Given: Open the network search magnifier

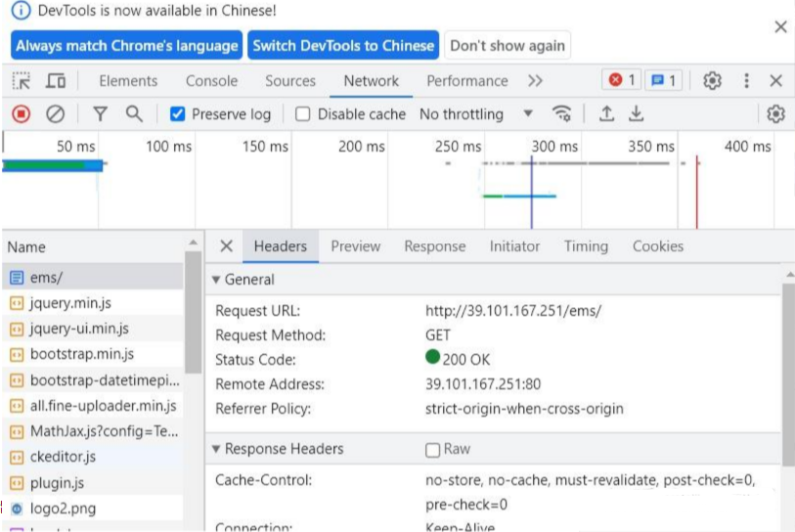Looking at the screenshot, I should pyautogui.click(x=134, y=114).
